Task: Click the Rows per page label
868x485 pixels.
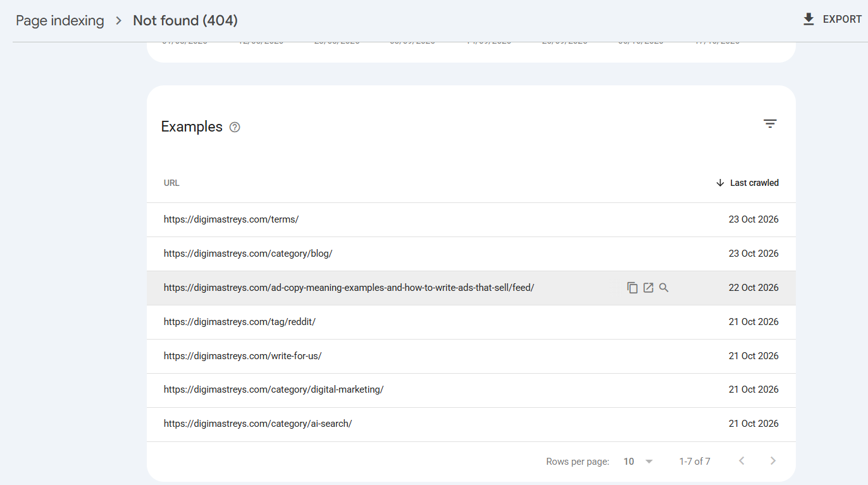Action: point(578,462)
